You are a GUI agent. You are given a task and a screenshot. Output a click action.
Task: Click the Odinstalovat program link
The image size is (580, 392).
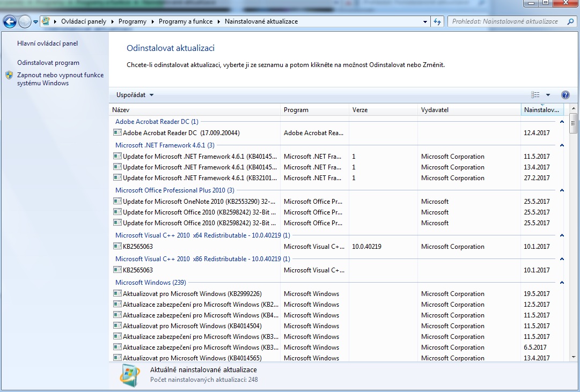point(48,63)
